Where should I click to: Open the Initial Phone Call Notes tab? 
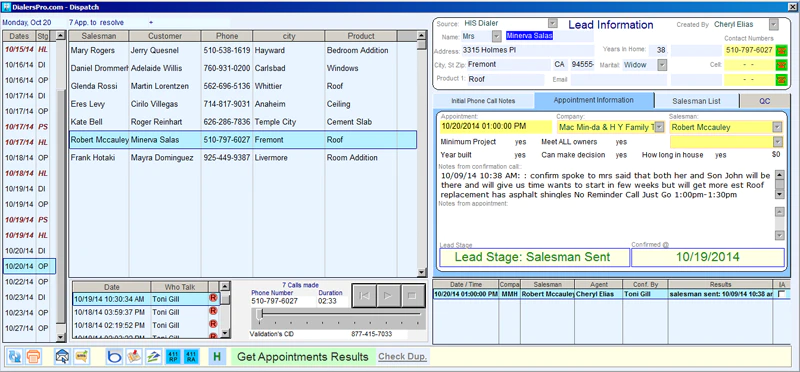click(483, 101)
